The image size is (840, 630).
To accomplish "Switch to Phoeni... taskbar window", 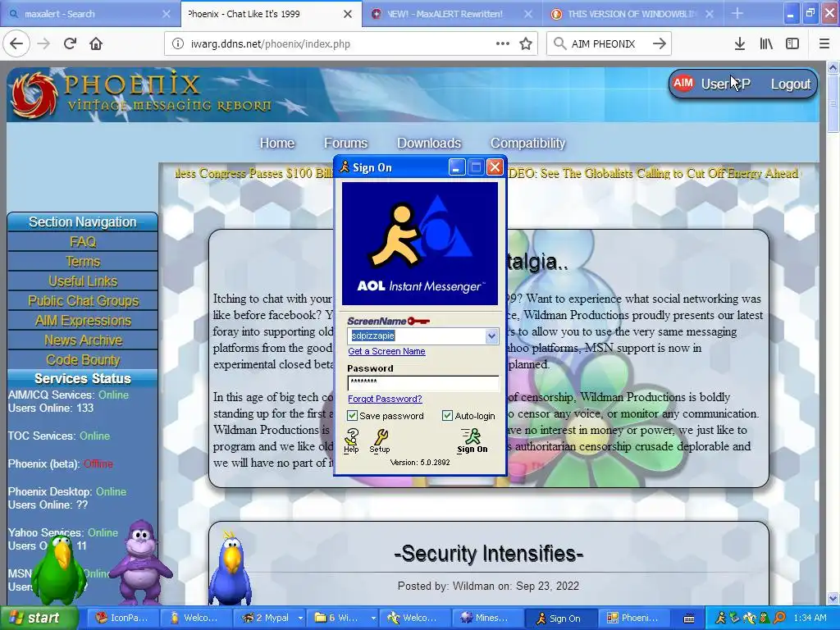I will point(632,618).
